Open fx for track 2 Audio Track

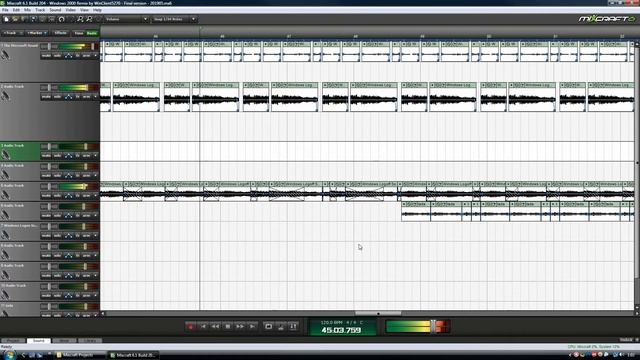77,97
